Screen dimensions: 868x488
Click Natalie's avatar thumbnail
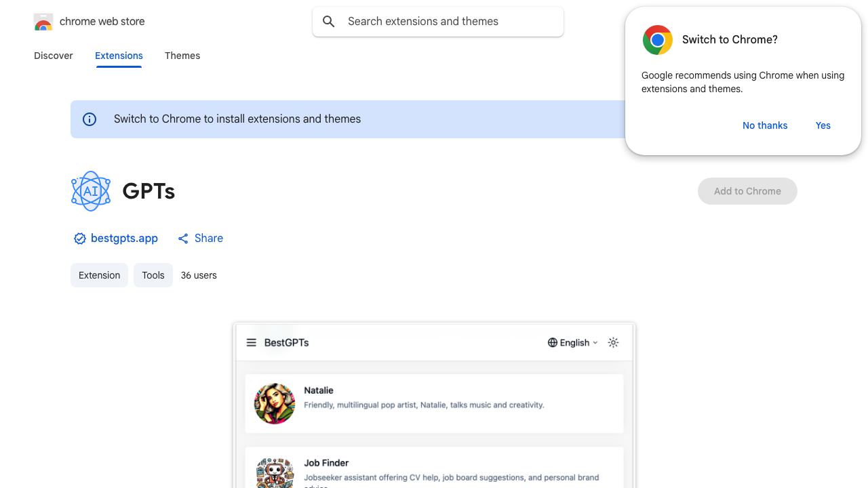coord(275,403)
